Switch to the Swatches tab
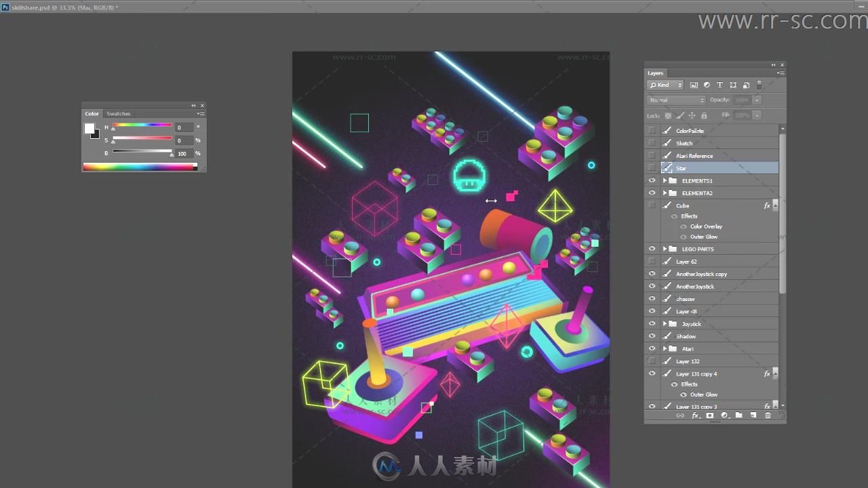Image resolution: width=868 pixels, height=488 pixels. click(x=119, y=114)
